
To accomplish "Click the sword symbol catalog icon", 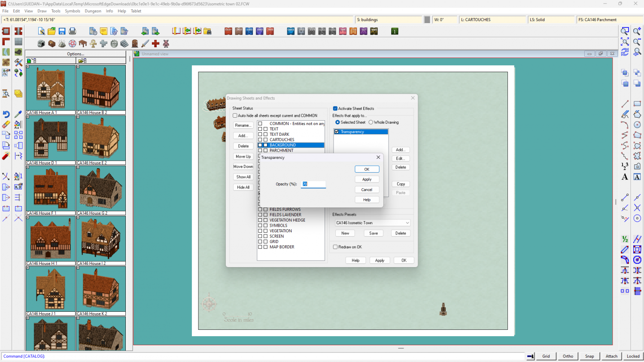I will (x=145, y=43).
